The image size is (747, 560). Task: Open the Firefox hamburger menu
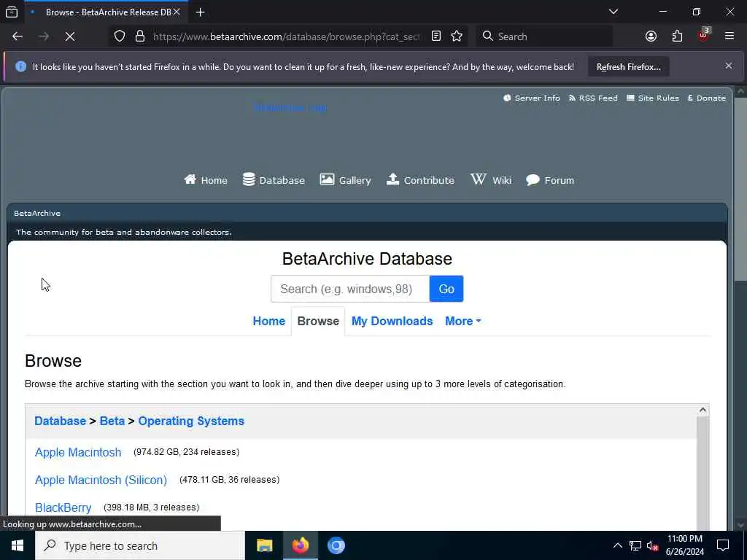click(729, 36)
